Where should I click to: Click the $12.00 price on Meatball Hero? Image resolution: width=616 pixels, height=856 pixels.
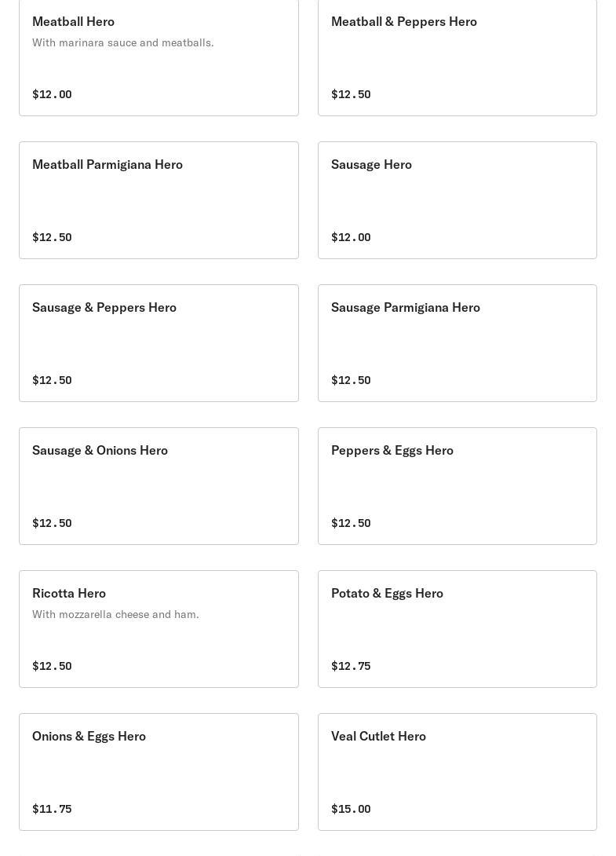52,94
